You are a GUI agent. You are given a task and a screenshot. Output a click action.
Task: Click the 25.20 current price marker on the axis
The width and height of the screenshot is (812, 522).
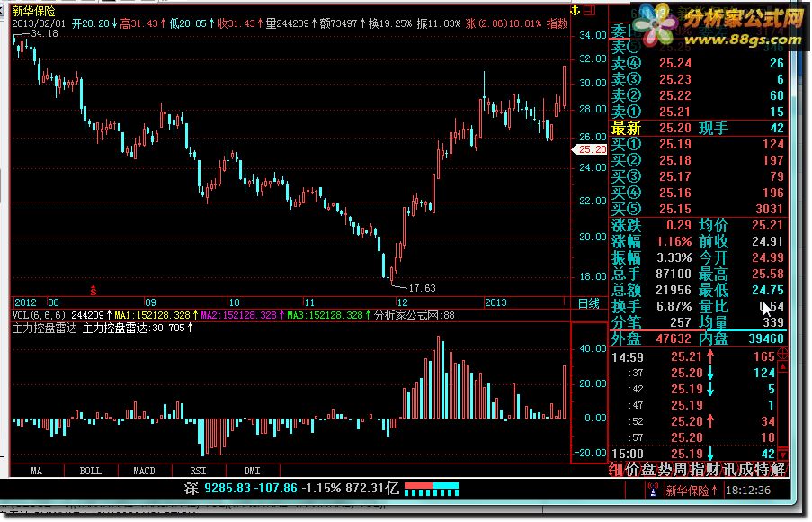click(590, 149)
